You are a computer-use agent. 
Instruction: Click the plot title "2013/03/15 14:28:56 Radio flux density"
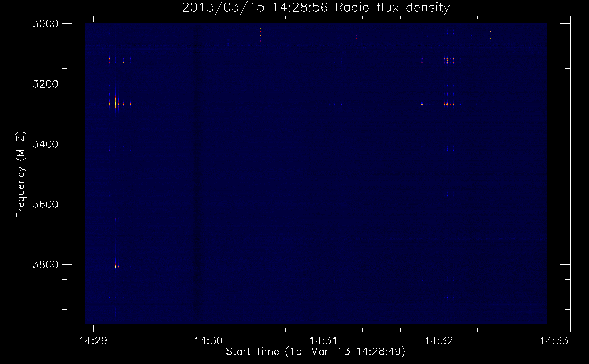pos(316,7)
